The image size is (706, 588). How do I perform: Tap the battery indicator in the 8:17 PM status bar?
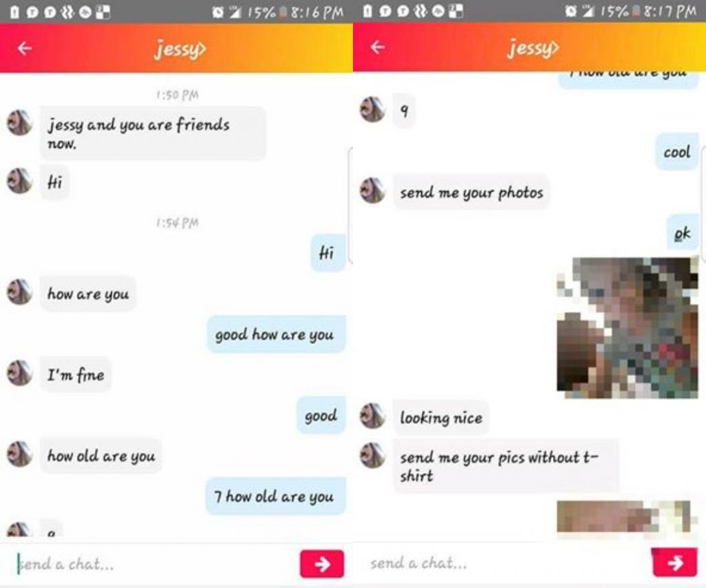[636, 12]
